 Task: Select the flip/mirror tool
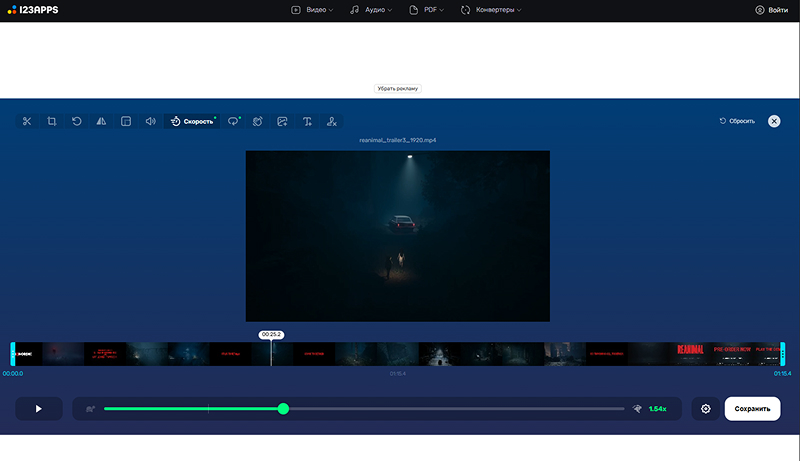click(x=101, y=121)
